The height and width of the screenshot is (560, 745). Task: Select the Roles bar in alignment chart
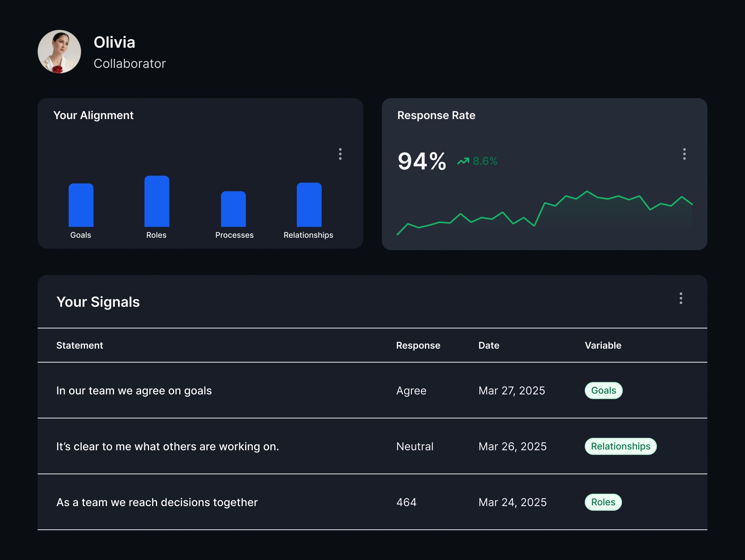tap(157, 201)
